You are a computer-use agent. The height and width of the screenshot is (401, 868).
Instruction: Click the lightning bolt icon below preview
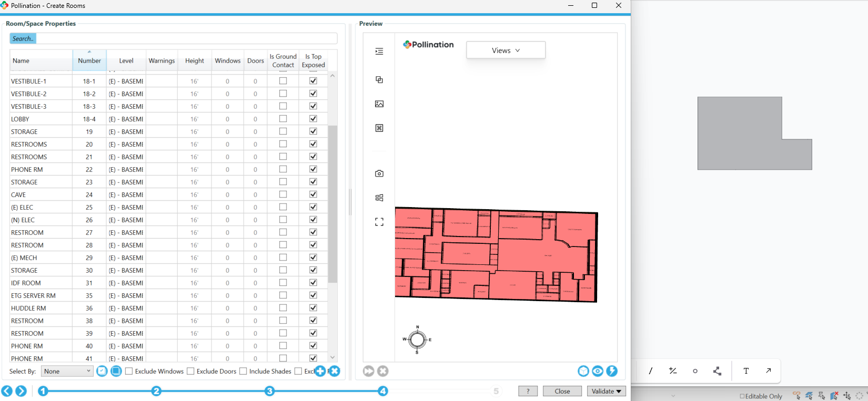coord(612,371)
